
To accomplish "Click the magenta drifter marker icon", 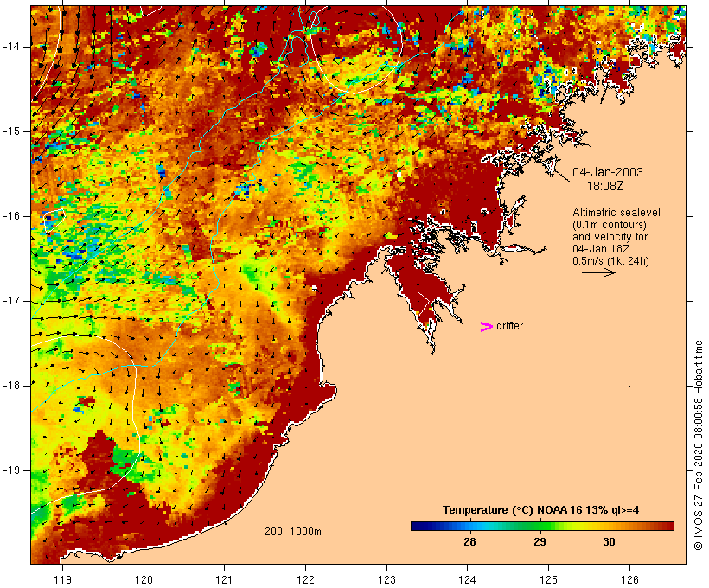I will pos(487,327).
